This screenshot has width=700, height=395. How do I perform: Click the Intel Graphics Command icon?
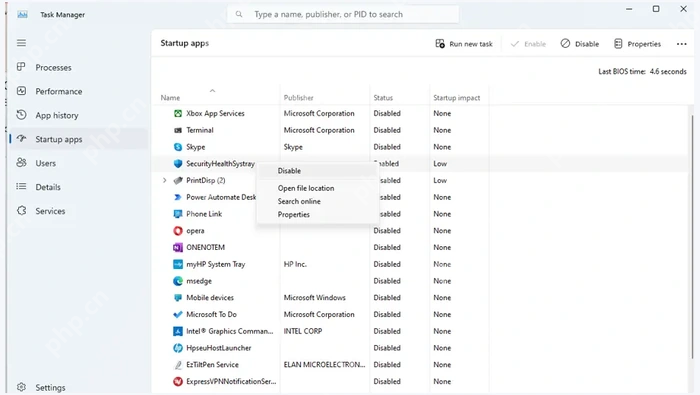click(x=178, y=331)
